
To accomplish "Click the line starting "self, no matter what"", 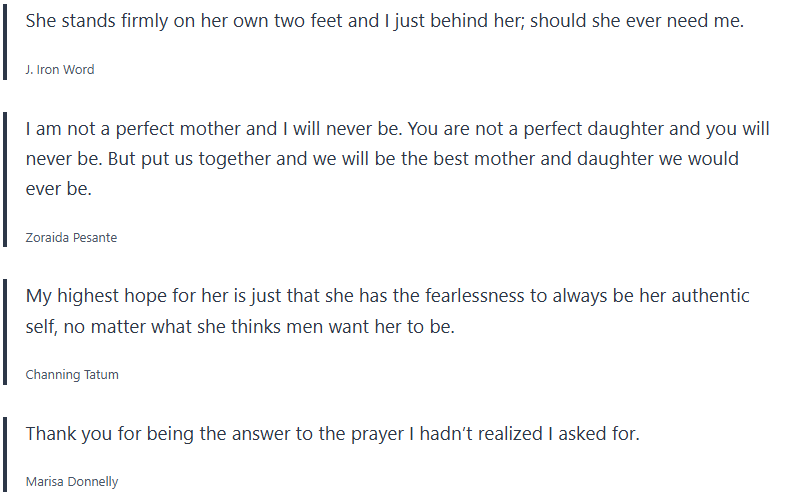I will pyautogui.click(x=240, y=326).
